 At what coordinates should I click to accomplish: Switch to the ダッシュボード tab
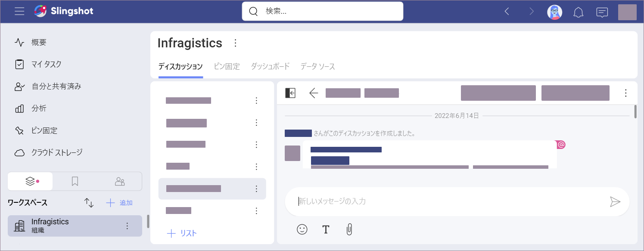[270, 66]
